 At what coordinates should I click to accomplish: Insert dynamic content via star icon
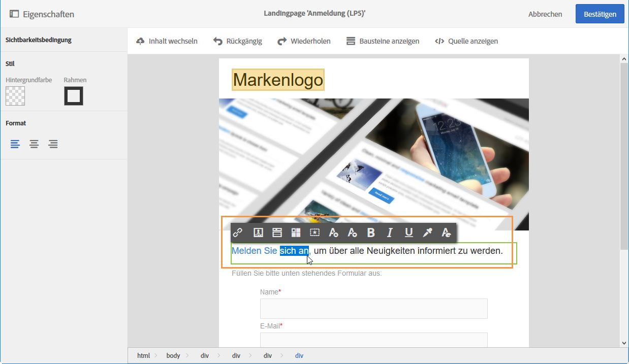tap(314, 233)
